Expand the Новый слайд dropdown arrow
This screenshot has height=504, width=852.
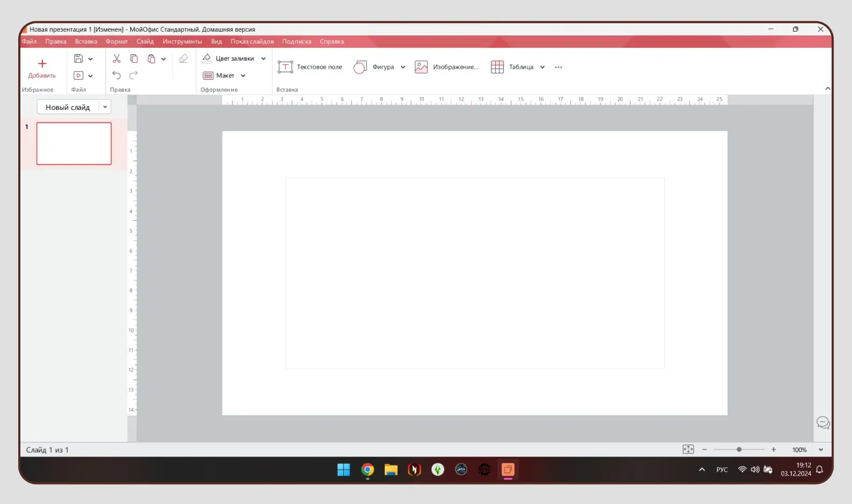(x=105, y=107)
